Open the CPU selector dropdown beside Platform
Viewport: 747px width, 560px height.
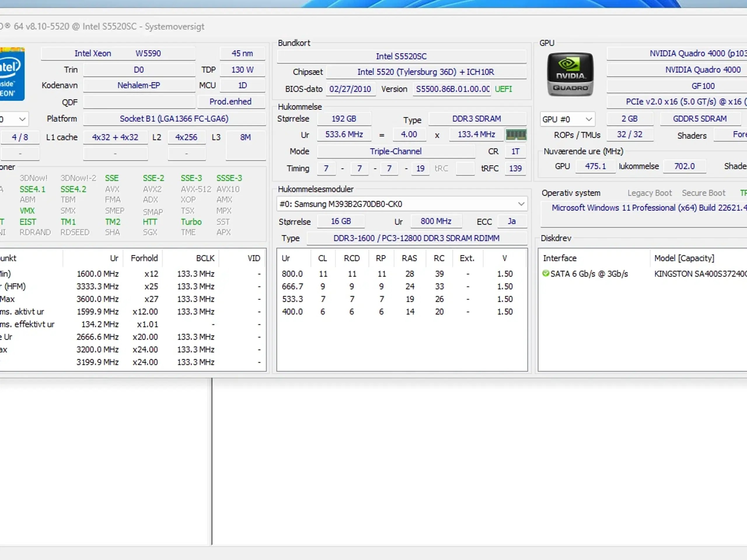[x=14, y=119]
